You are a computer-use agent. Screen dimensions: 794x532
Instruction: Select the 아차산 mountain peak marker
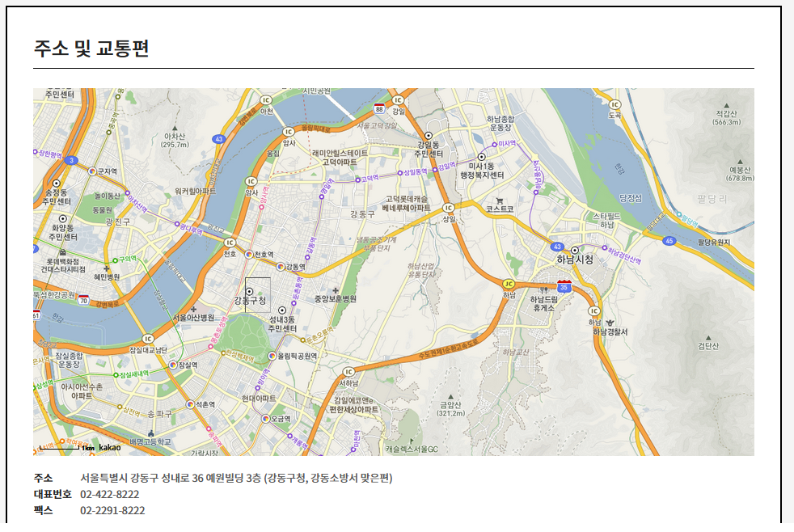click(x=175, y=128)
